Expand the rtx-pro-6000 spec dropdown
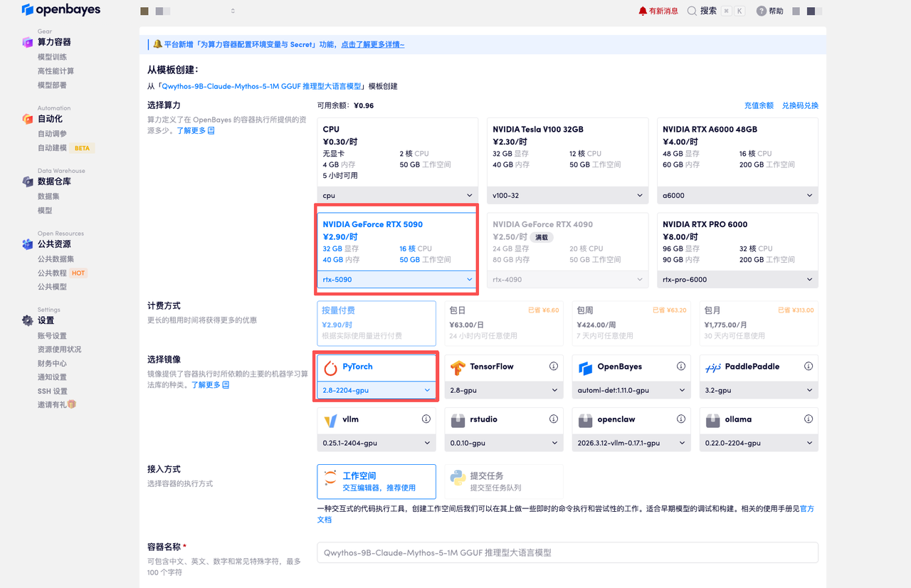The width and height of the screenshot is (911, 588). [737, 279]
